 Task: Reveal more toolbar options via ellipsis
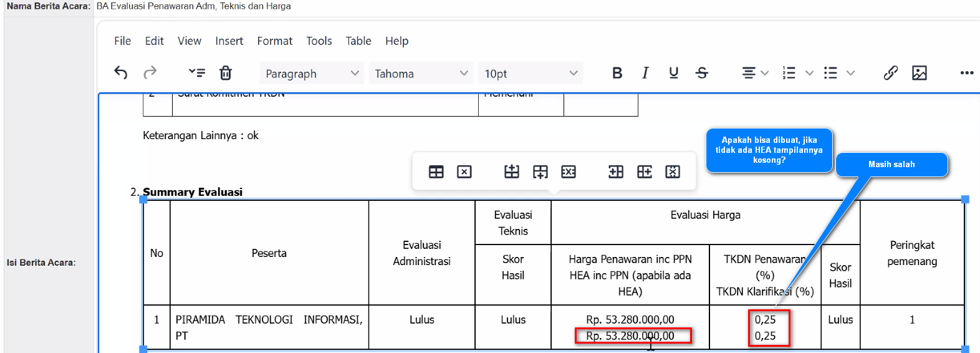pos(966,73)
